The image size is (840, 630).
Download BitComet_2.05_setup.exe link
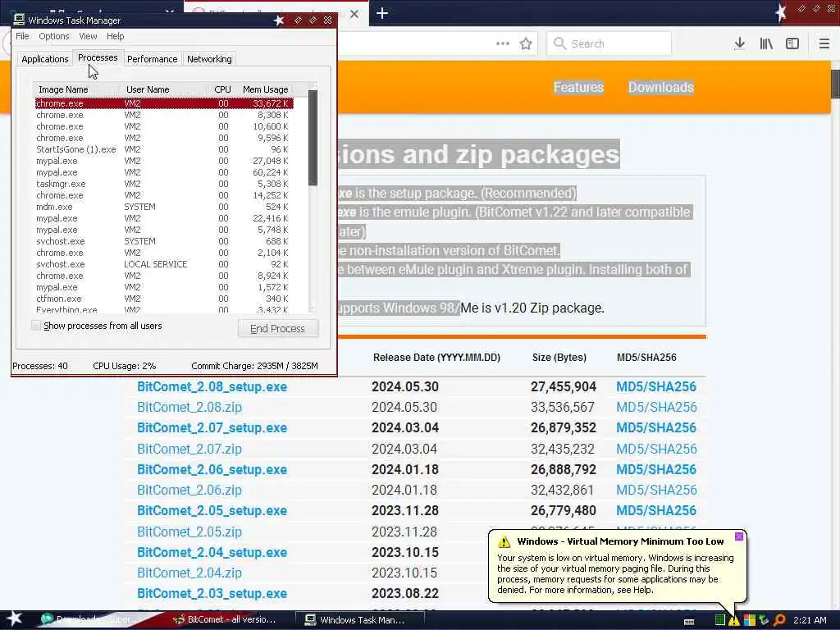(212, 511)
